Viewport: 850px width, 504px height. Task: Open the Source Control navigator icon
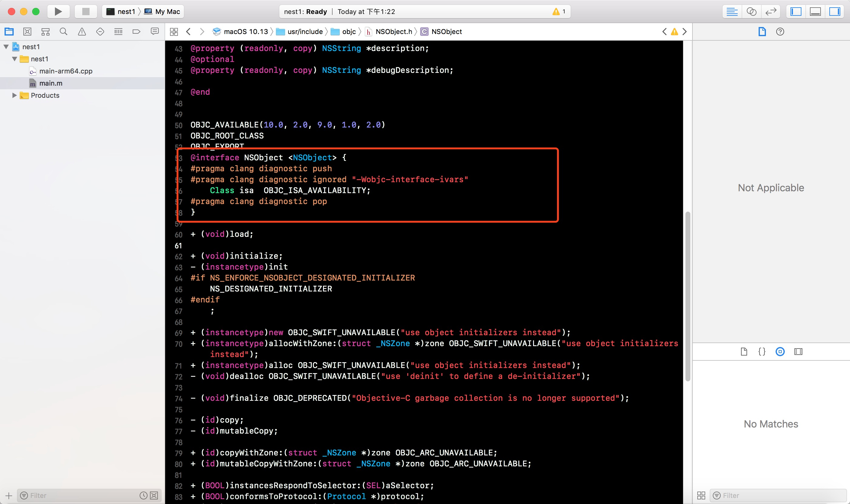coord(27,32)
